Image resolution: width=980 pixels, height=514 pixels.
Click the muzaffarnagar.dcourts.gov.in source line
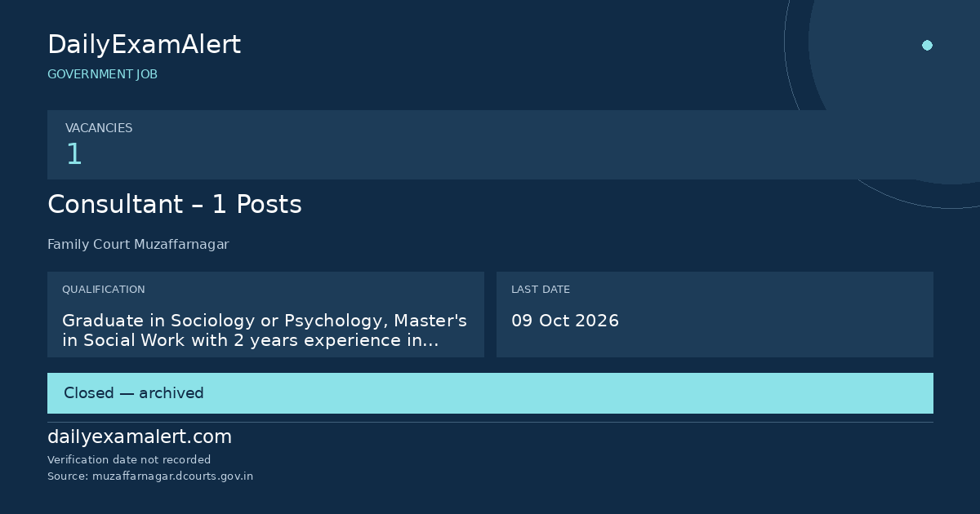[150, 476]
